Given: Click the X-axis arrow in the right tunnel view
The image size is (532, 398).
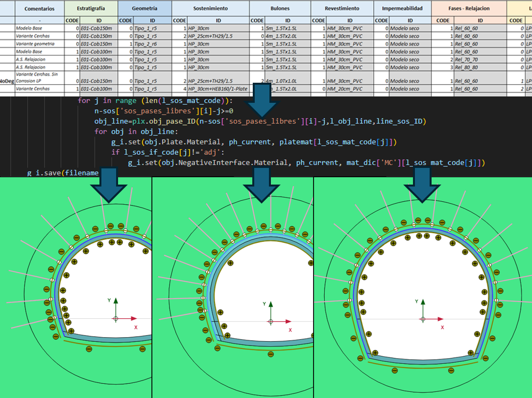Looking at the screenshot, I should [x=441, y=318].
